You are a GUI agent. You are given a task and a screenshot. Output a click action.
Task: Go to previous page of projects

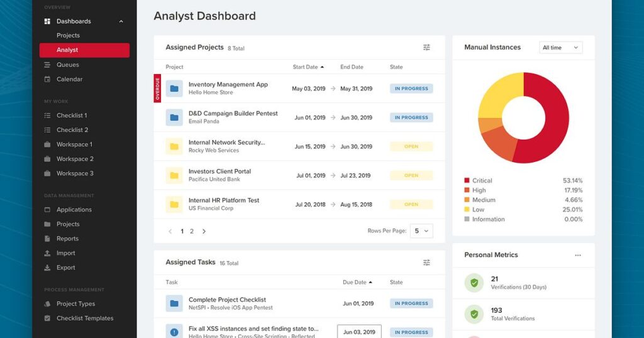point(170,231)
